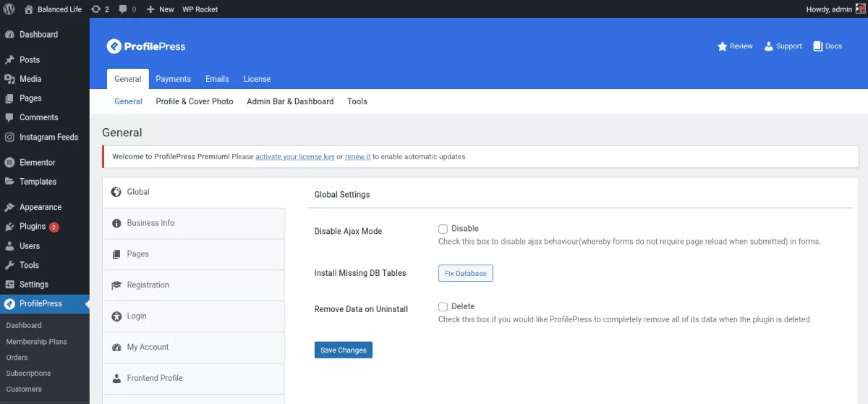Click the ProfilePress header logo
This screenshot has width=868, height=404.
click(146, 46)
